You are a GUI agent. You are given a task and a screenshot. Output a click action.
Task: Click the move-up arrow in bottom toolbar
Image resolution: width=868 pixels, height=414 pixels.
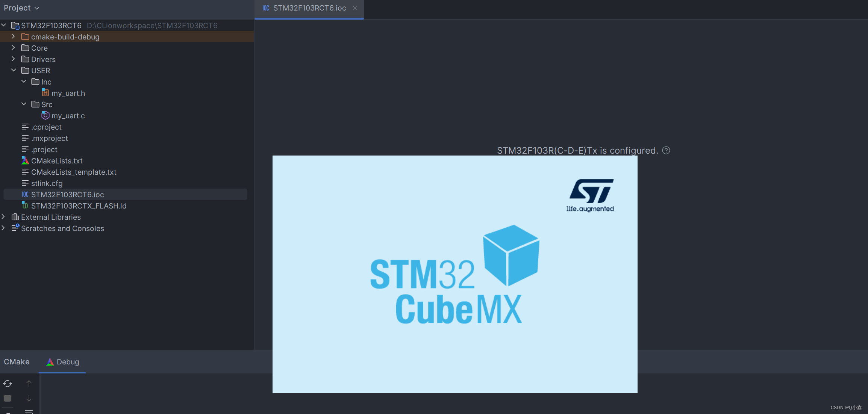tap(29, 383)
